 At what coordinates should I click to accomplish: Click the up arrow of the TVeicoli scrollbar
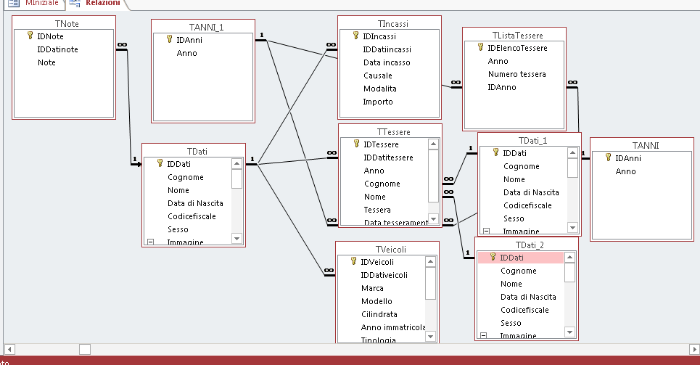coord(430,261)
